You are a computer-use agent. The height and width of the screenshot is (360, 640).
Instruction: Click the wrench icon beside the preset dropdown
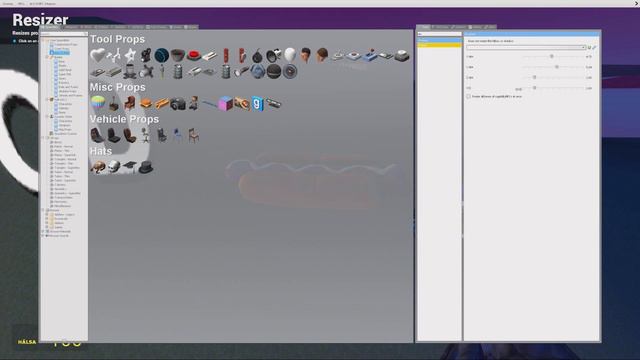594,47
